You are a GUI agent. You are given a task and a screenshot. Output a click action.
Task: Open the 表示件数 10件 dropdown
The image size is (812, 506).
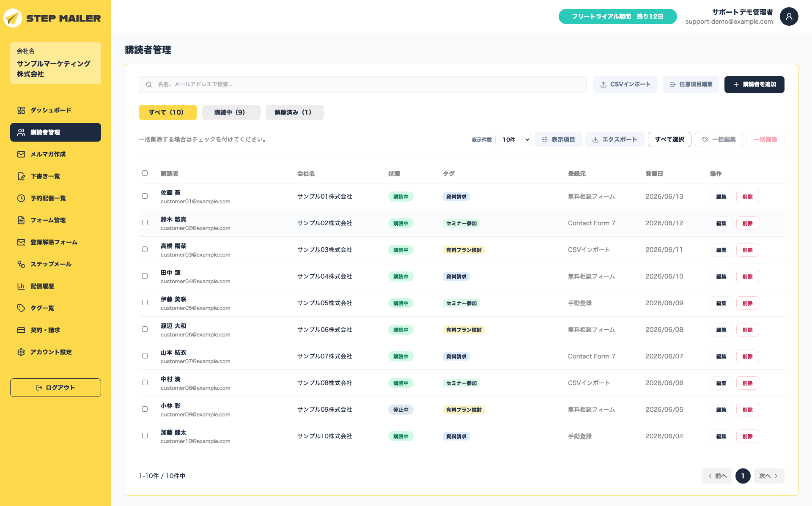[x=513, y=139]
